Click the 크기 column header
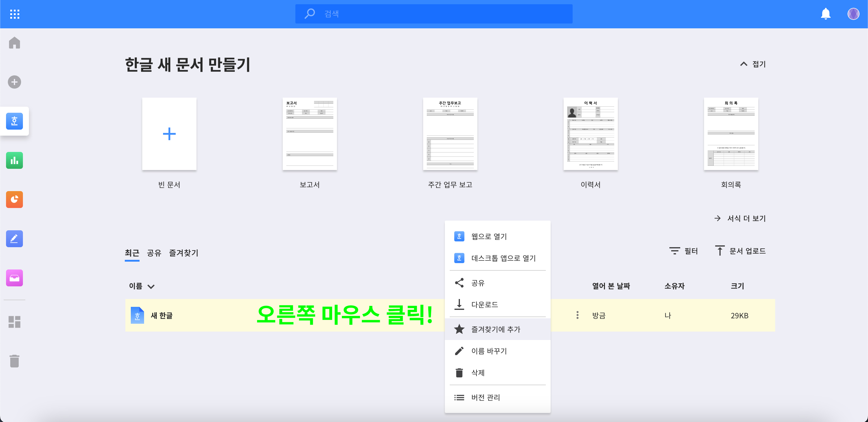 pos(737,286)
